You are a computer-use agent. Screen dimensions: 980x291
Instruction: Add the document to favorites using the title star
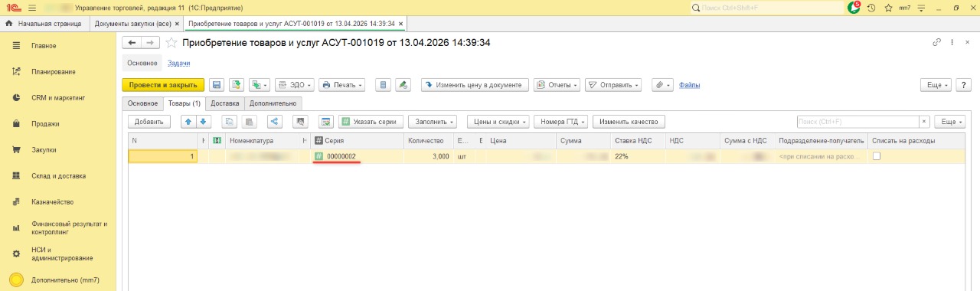171,42
